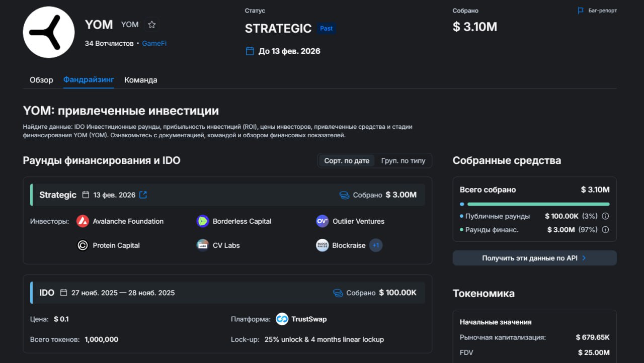Click the Protein Capital logo icon
Image resolution: width=644 pixels, height=363 pixels.
[83, 245]
